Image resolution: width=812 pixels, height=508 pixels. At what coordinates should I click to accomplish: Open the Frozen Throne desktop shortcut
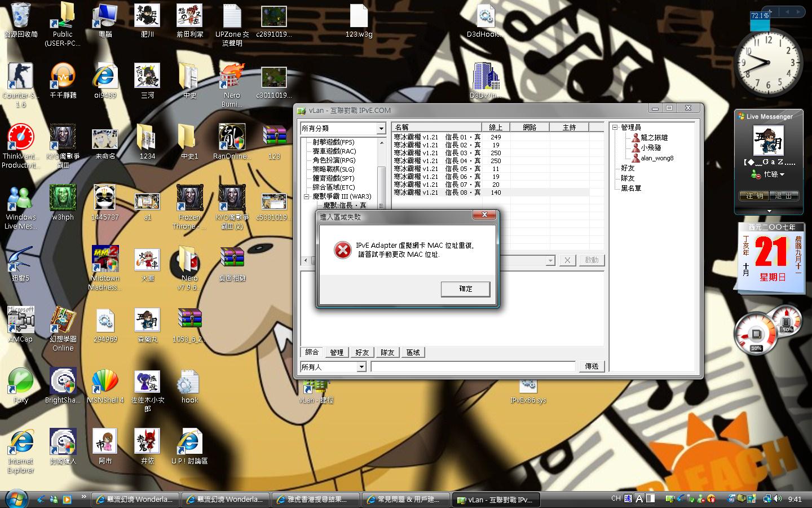coord(189,207)
